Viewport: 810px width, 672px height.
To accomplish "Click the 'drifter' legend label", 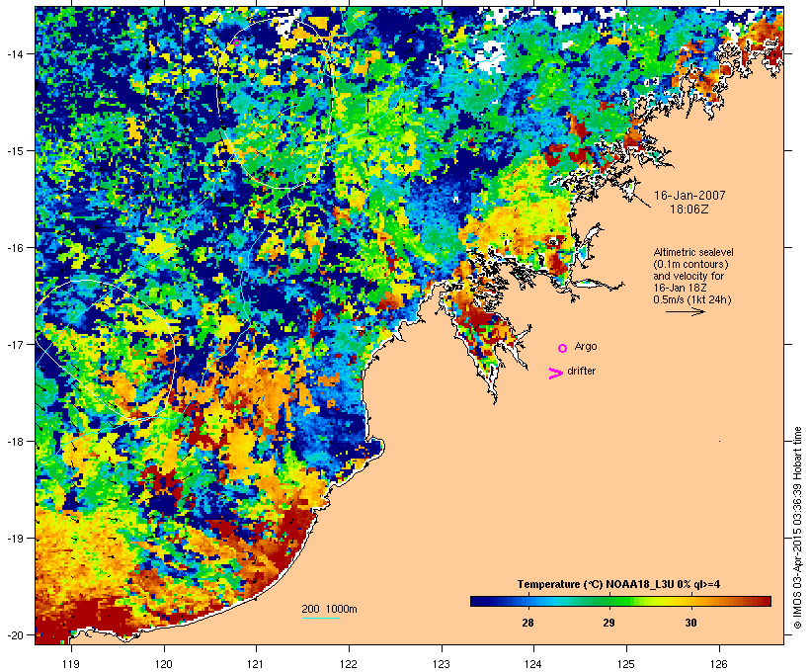I will (581, 371).
